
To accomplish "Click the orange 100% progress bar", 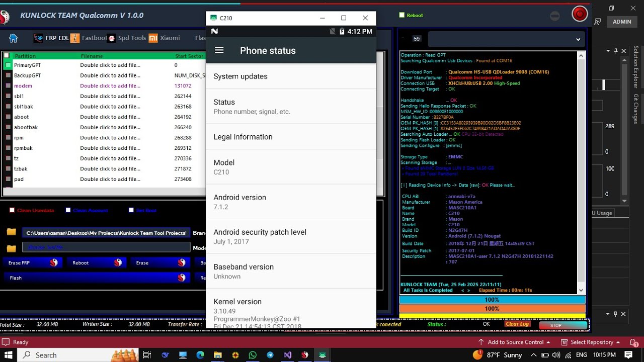I will 492,309.
